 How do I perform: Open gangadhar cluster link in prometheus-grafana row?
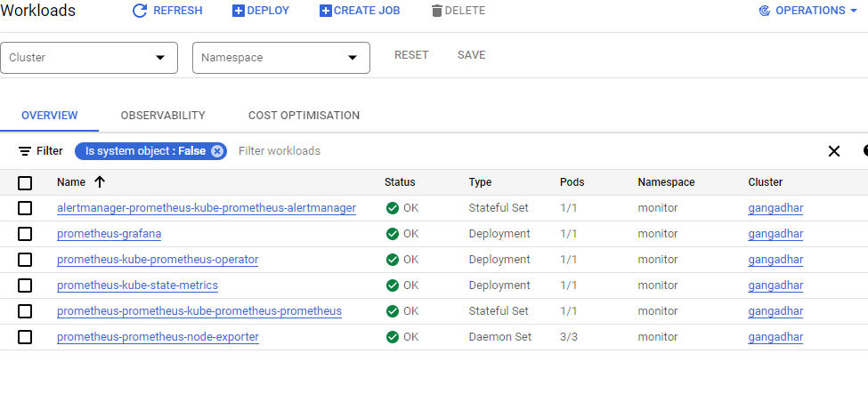coord(775,234)
